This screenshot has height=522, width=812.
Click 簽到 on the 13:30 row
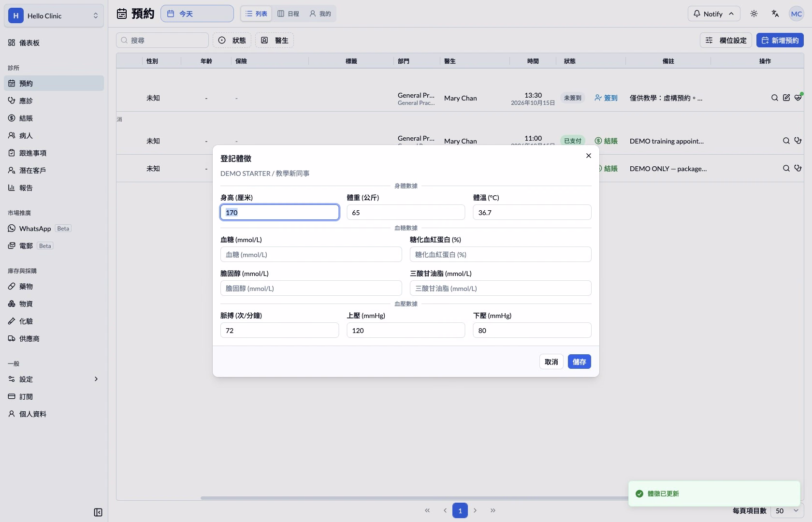coord(606,98)
